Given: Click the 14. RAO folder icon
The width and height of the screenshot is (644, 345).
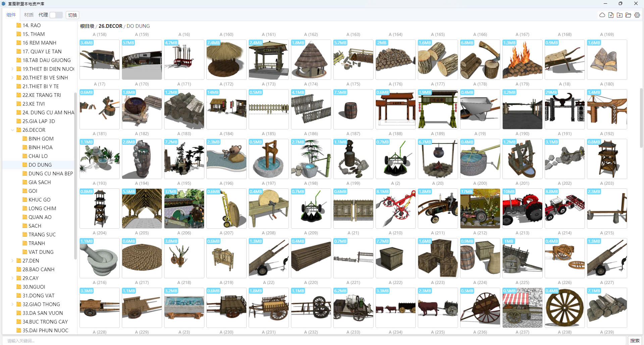Looking at the screenshot, I should coord(19,25).
